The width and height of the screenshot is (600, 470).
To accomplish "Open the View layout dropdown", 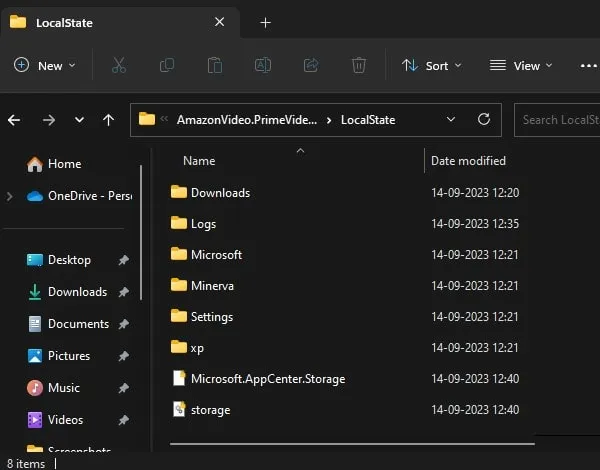I will click(521, 65).
